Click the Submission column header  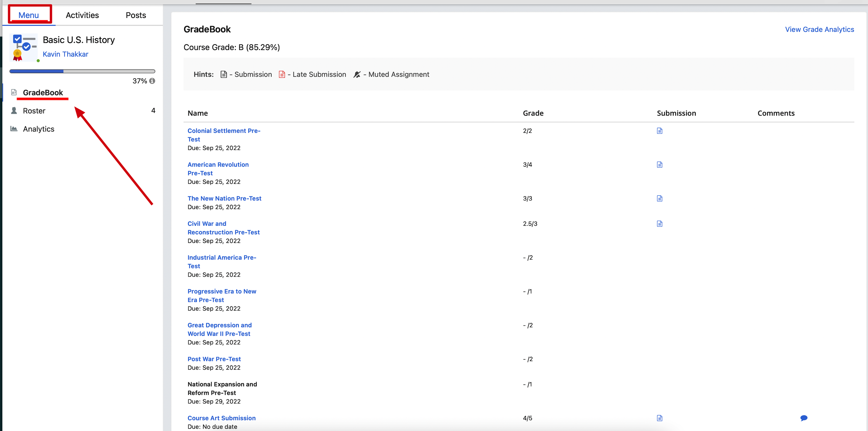[x=676, y=113]
